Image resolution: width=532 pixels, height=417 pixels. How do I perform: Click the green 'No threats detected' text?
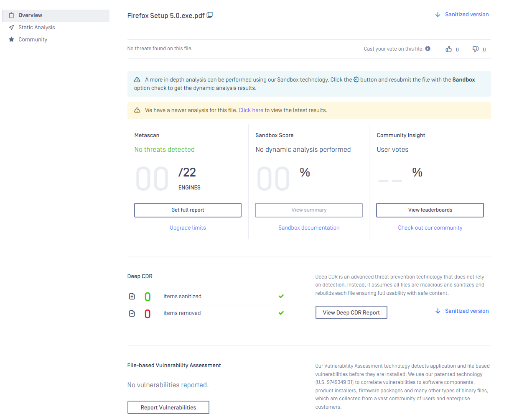tap(165, 150)
